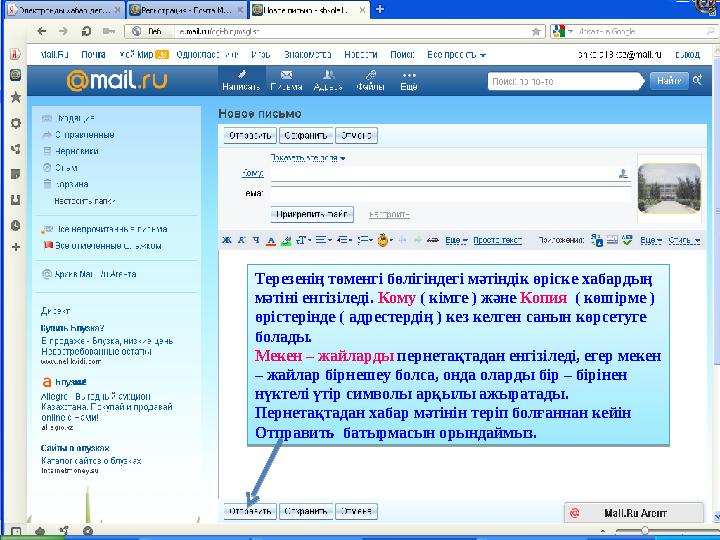Click the bottom Отмена button
The image size is (720, 540).
[x=356, y=511]
